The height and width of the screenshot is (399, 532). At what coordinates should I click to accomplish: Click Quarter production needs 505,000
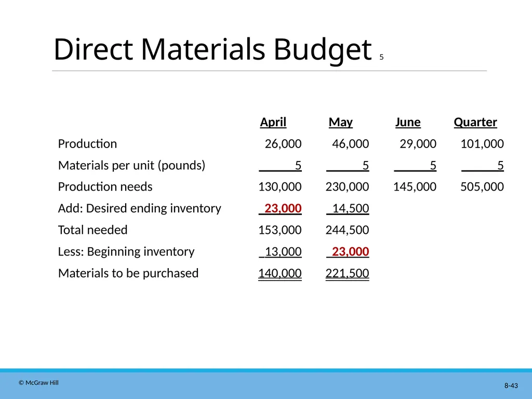pyautogui.click(x=482, y=187)
